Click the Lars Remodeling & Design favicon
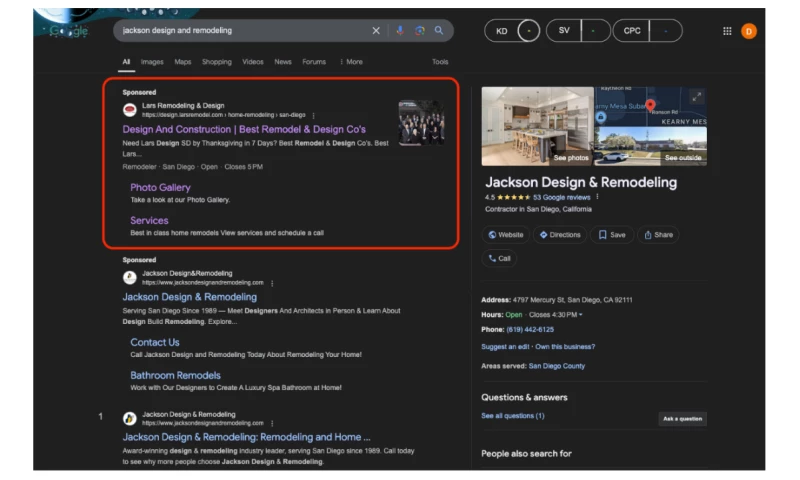This screenshot has width=800, height=480. [x=130, y=110]
